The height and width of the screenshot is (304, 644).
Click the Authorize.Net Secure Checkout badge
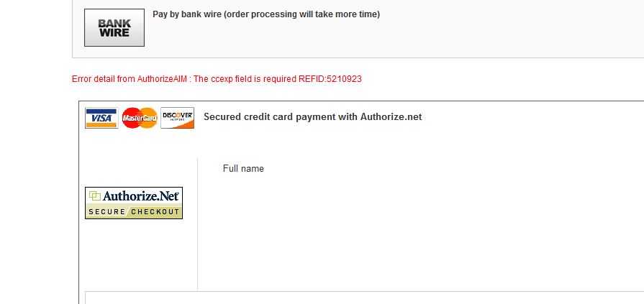(x=134, y=203)
